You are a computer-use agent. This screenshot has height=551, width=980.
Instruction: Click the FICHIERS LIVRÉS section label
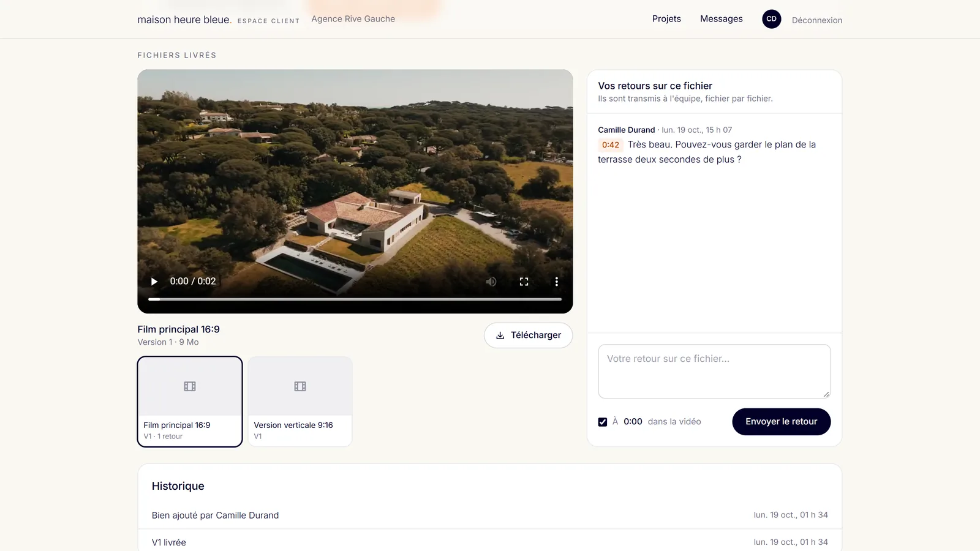pos(177,55)
